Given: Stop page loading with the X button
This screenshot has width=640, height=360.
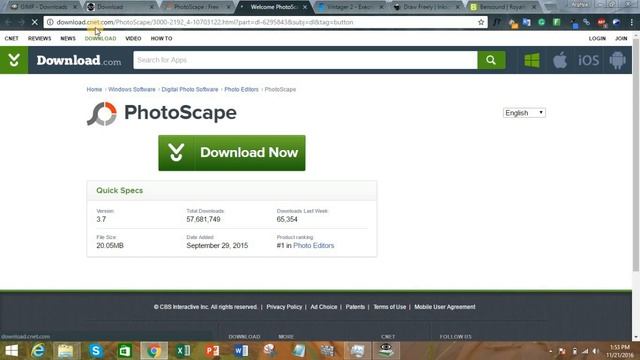Looking at the screenshot, I should (35, 22).
